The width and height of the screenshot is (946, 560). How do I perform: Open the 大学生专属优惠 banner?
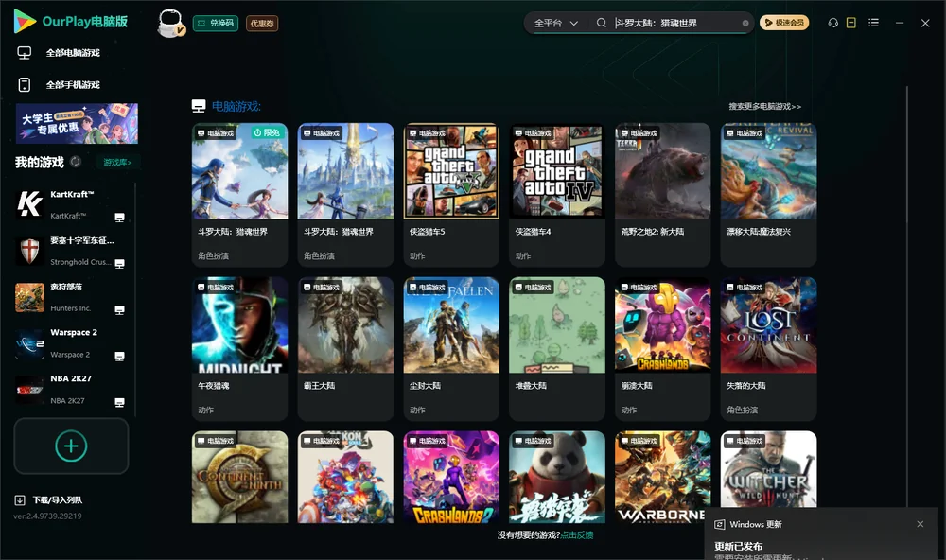tap(77, 123)
